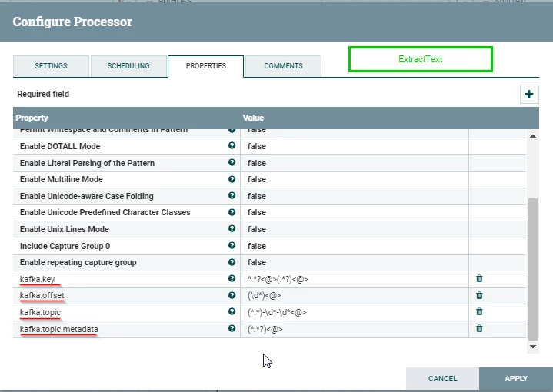Select the kafka.topic.metadata property name
The image size is (553, 392).
point(59,329)
